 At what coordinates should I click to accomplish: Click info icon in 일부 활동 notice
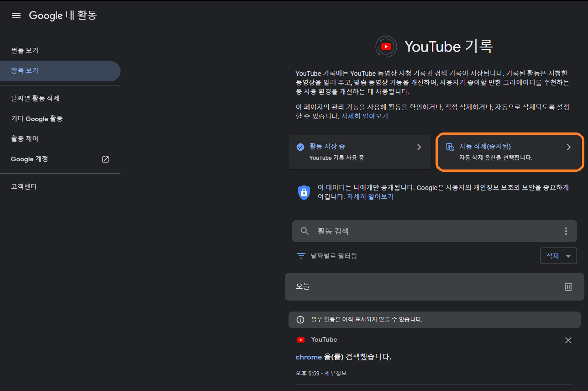pos(300,320)
